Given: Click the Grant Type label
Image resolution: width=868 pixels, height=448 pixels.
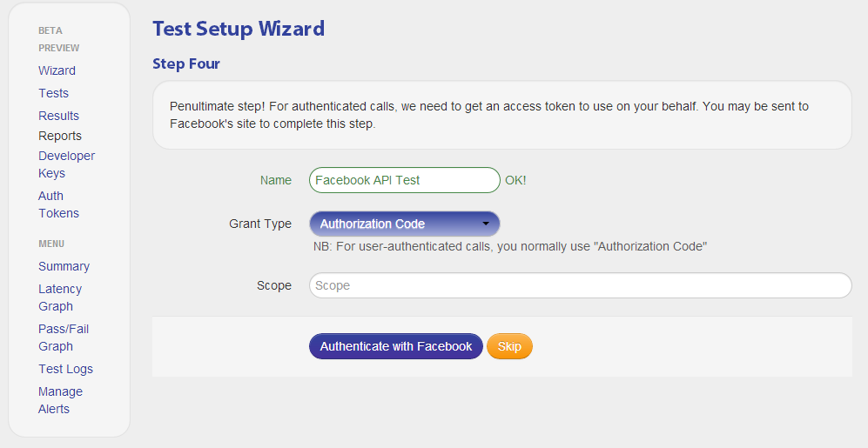Looking at the screenshot, I should point(260,224).
